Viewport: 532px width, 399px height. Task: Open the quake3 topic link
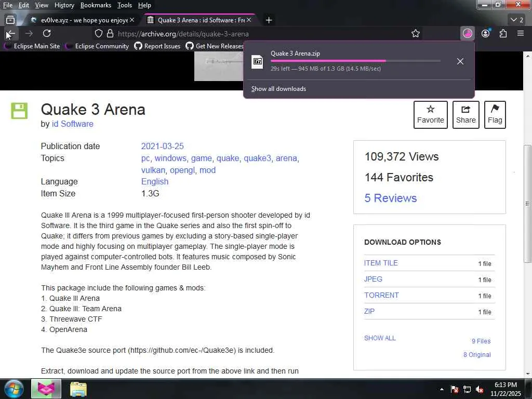(x=258, y=158)
